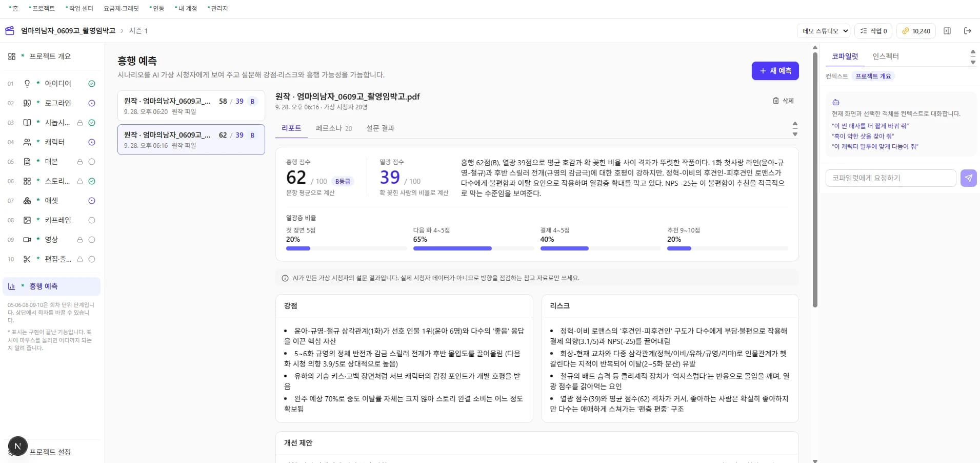Toggle status circle on 아이디어 row
This screenshot has width=980, height=463.
pos(92,84)
